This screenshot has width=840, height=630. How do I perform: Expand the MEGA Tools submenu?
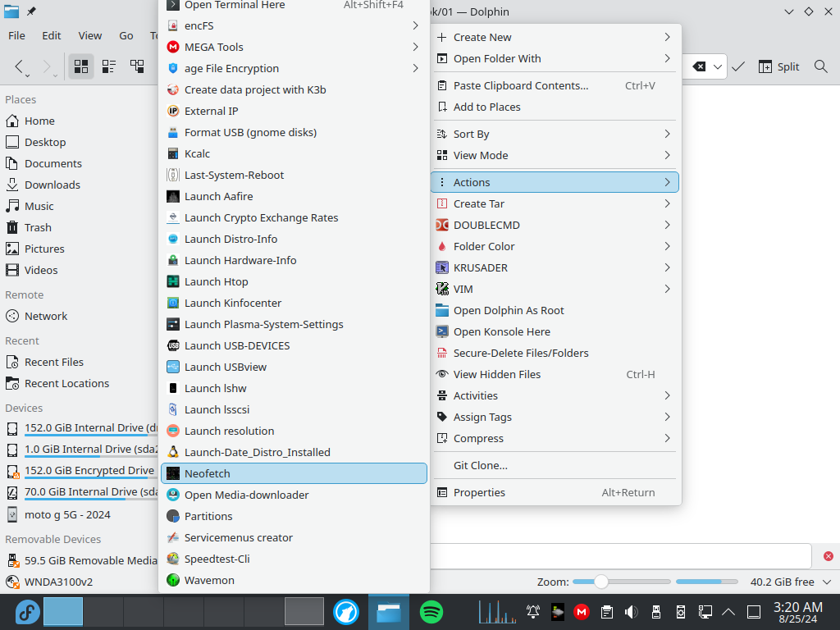pos(416,47)
